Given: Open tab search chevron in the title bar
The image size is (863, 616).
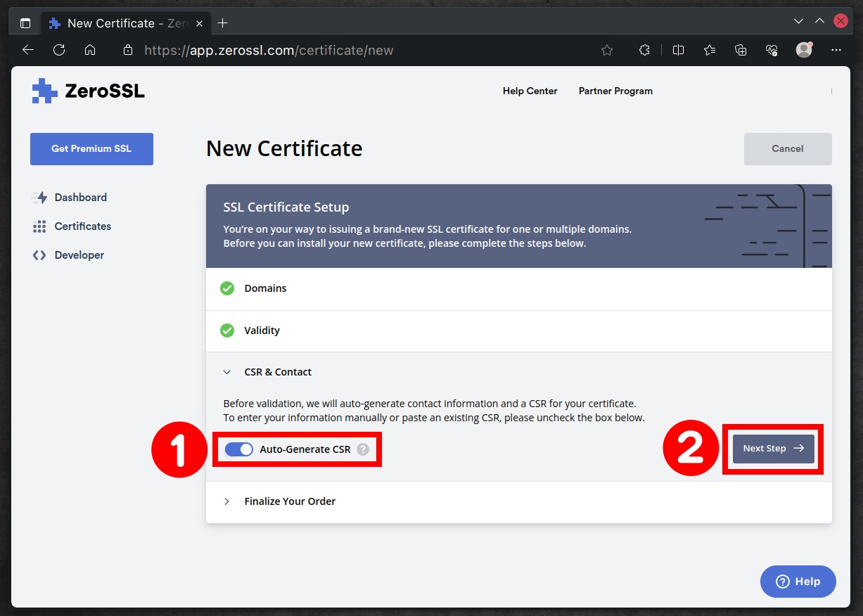Looking at the screenshot, I should click(798, 21).
